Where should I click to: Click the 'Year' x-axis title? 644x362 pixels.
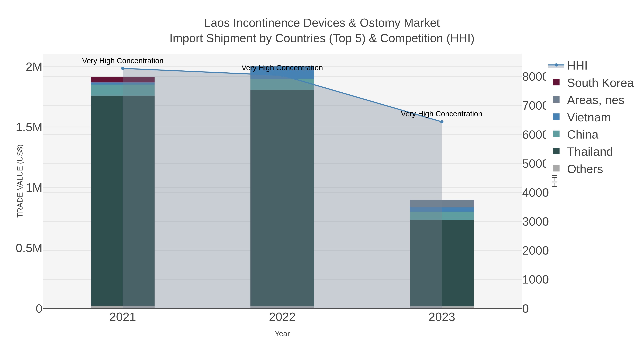(x=282, y=334)
